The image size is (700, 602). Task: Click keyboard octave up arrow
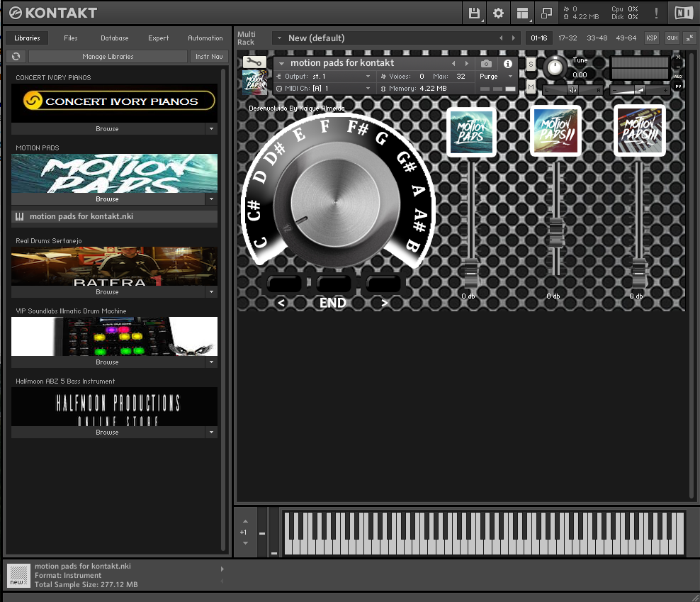pyautogui.click(x=245, y=522)
